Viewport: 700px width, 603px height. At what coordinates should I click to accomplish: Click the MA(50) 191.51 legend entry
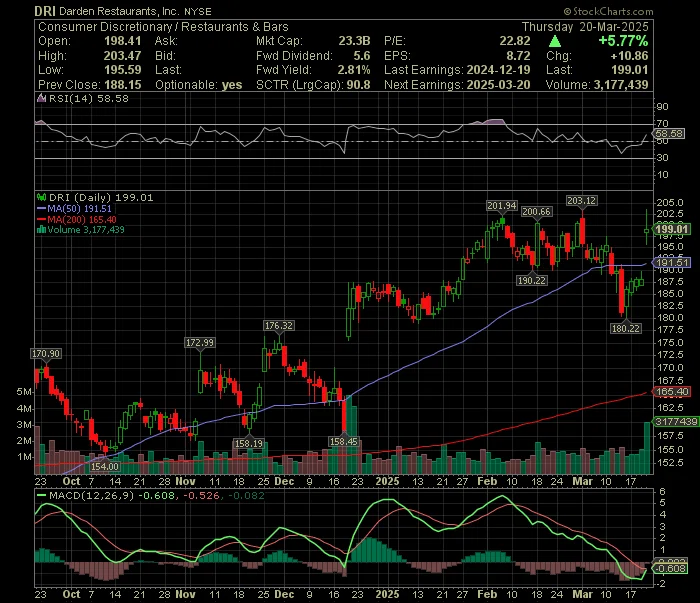point(75,208)
